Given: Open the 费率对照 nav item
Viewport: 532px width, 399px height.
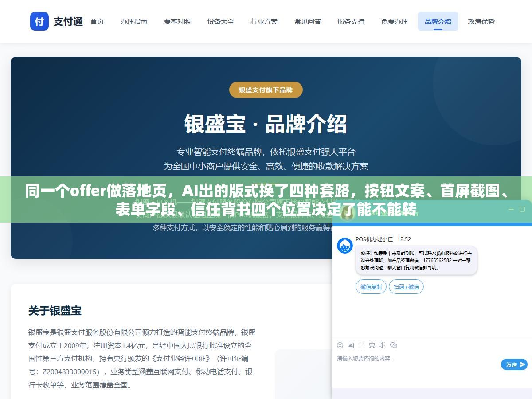Looking at the screenshot, I should (177, 21).
